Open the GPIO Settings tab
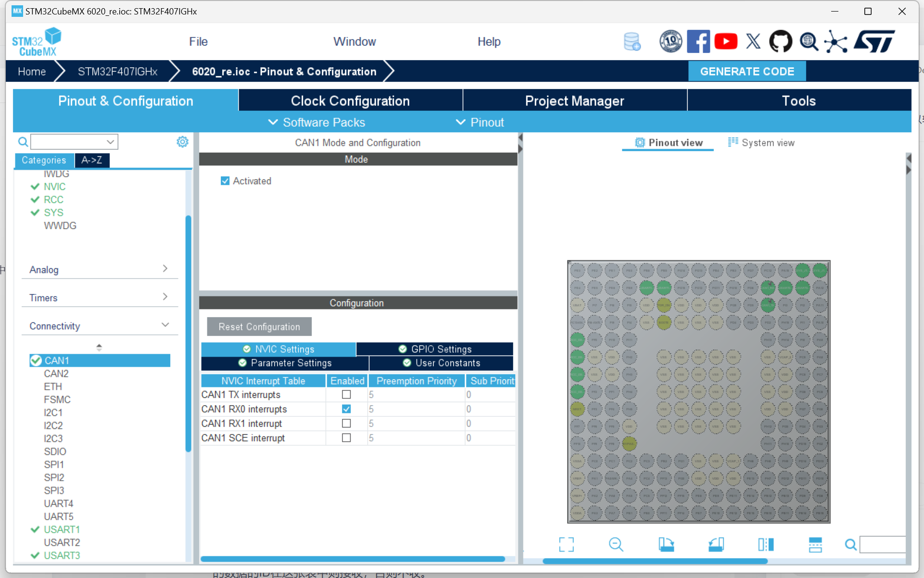 tap(435, 349)
